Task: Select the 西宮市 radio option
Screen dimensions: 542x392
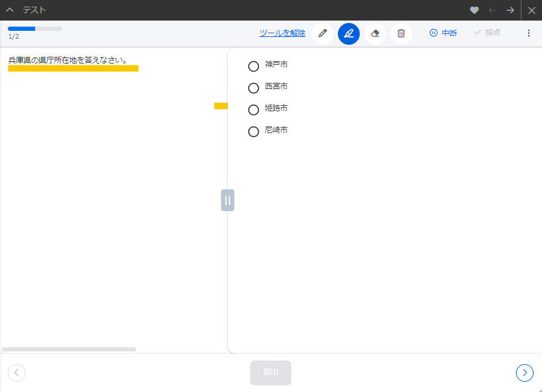Action: (253, 88)
